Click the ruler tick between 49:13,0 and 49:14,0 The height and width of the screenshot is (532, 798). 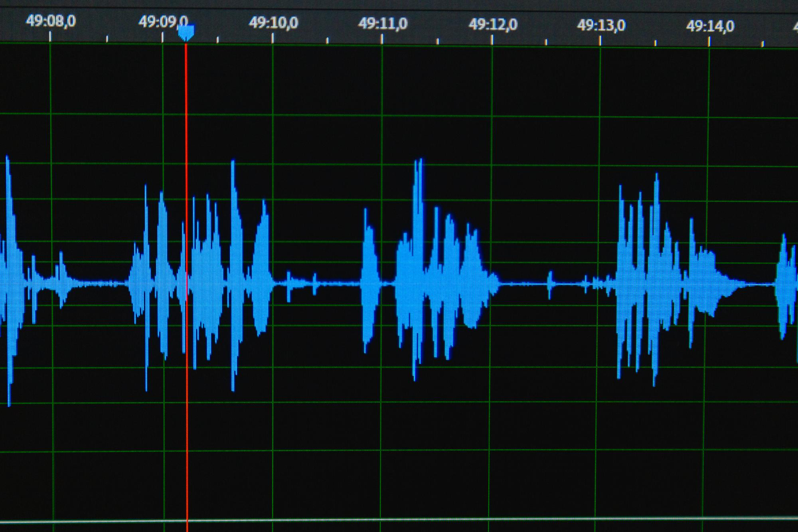point(655,43)
